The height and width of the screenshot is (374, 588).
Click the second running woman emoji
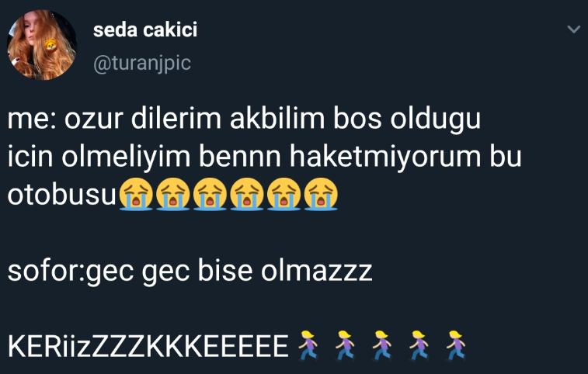click(x=345, y=345)
